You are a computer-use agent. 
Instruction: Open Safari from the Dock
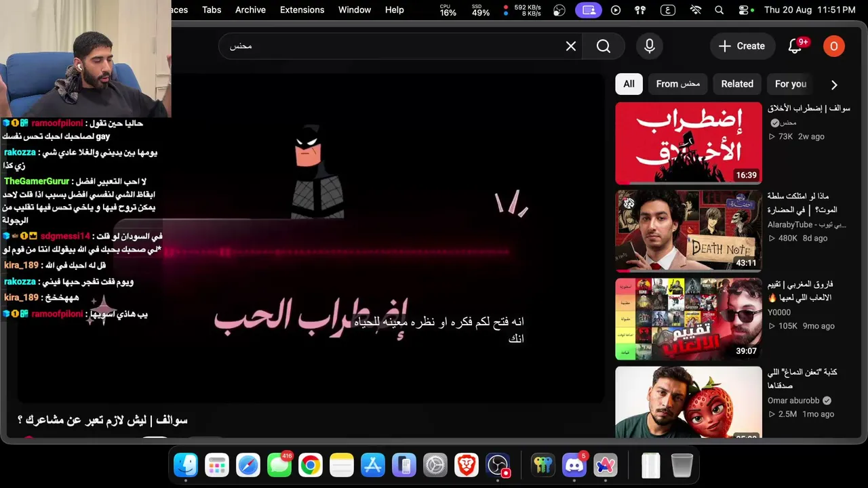[248, 465]
